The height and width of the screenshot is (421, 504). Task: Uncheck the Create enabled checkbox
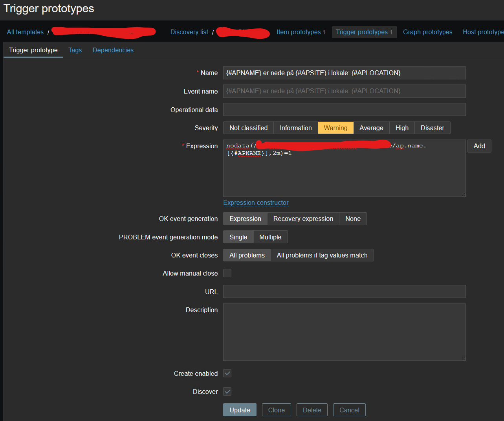(227, 373)
